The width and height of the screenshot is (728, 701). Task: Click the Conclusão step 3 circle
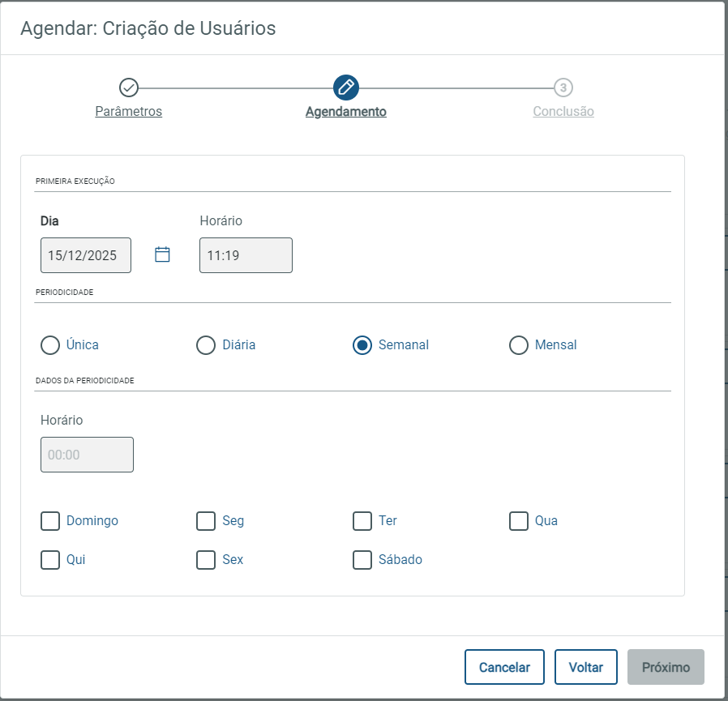click(563, 88)
